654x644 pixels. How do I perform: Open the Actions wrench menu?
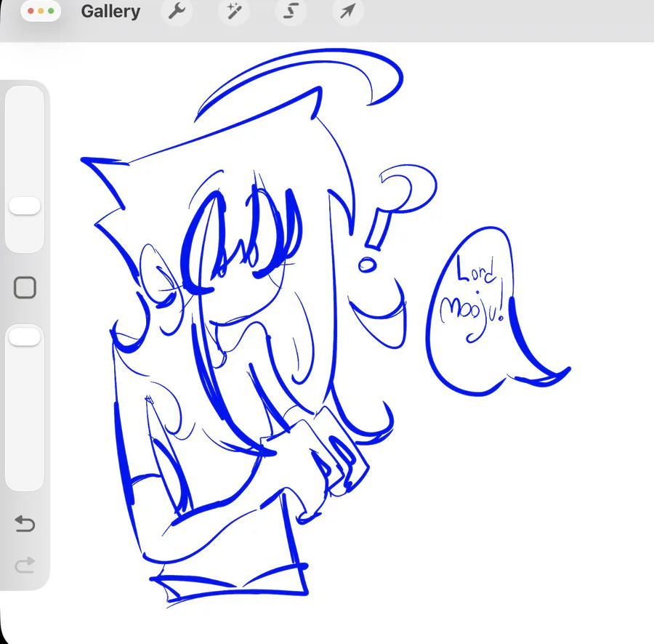coord(177,11)
